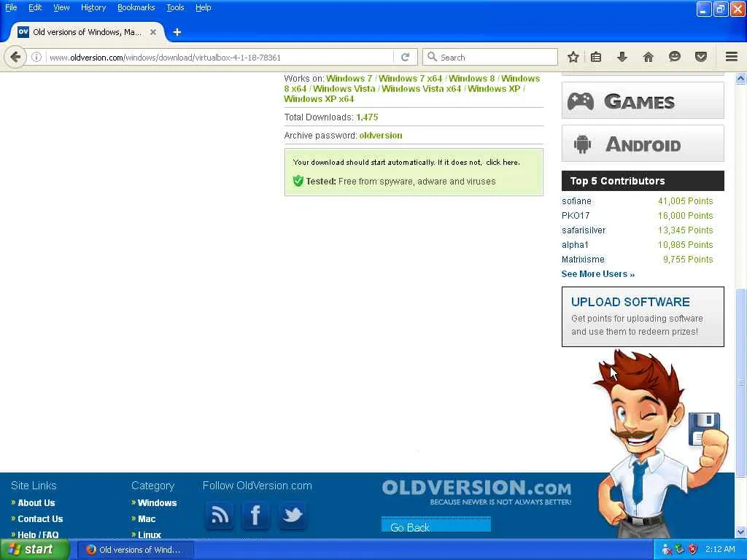Select Firefox window in the taskbar
Viewport: 747px width, 560px height.
click(135, 550)
